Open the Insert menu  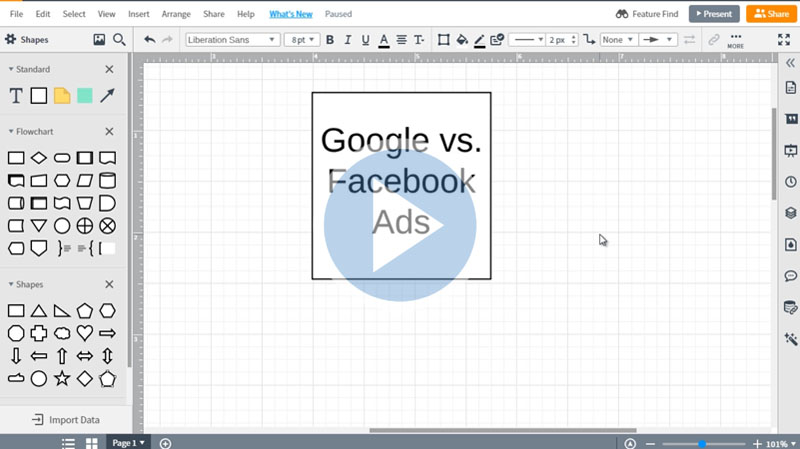(139, 14)
